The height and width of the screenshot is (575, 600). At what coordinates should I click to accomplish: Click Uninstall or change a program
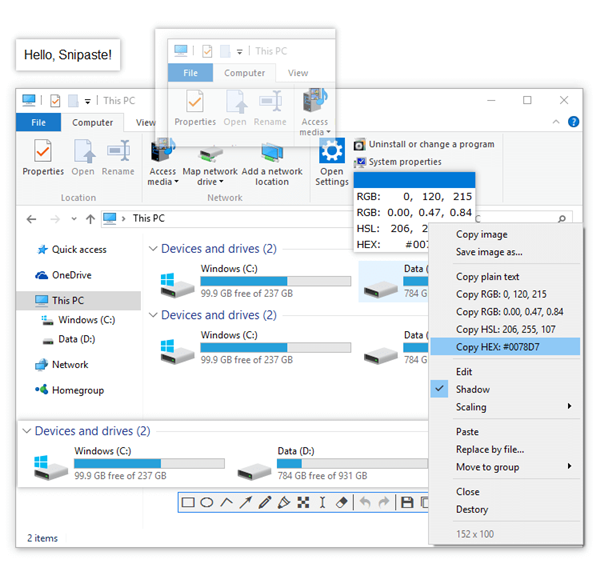pos(430,144)
